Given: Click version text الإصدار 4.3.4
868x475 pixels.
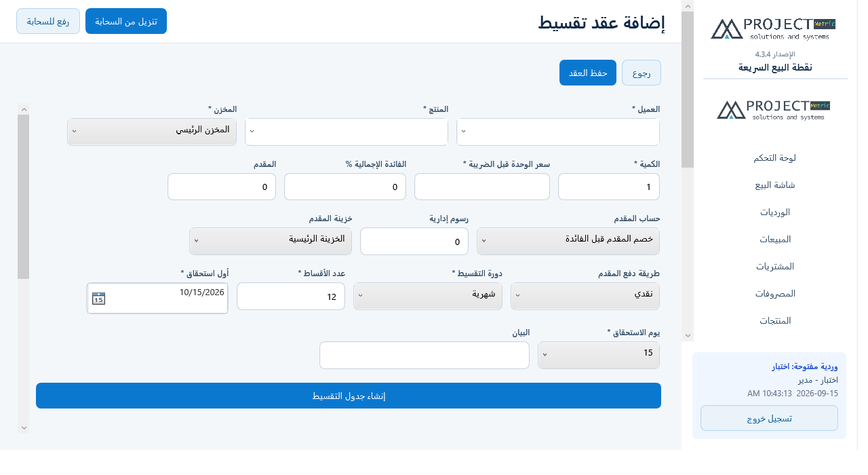Looking at the screenshot, I should pos(775,54).
